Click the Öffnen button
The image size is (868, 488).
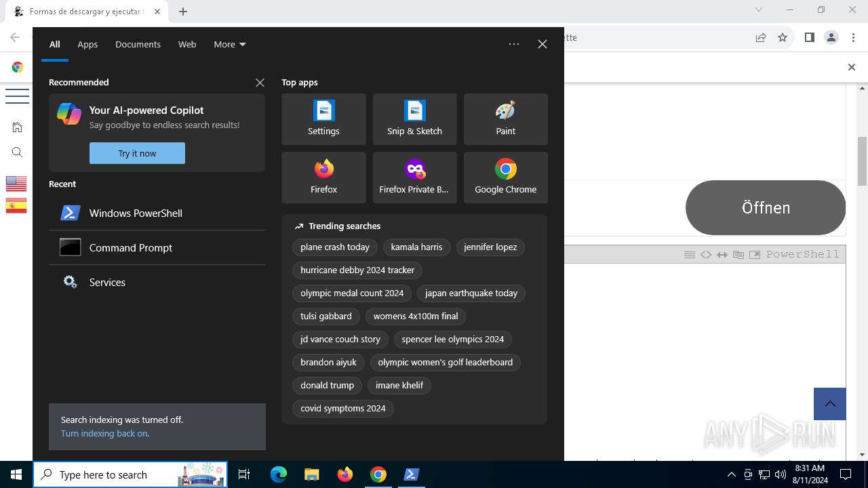tap(766, 208)
